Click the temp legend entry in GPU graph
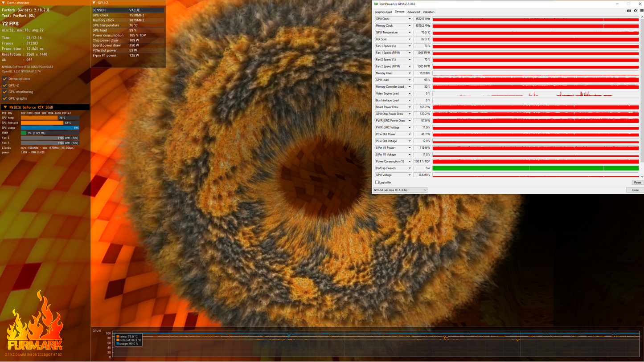Image resolution: width=644 pixels, height=362 pixels. pyautogui.click(x=127, y=337)
